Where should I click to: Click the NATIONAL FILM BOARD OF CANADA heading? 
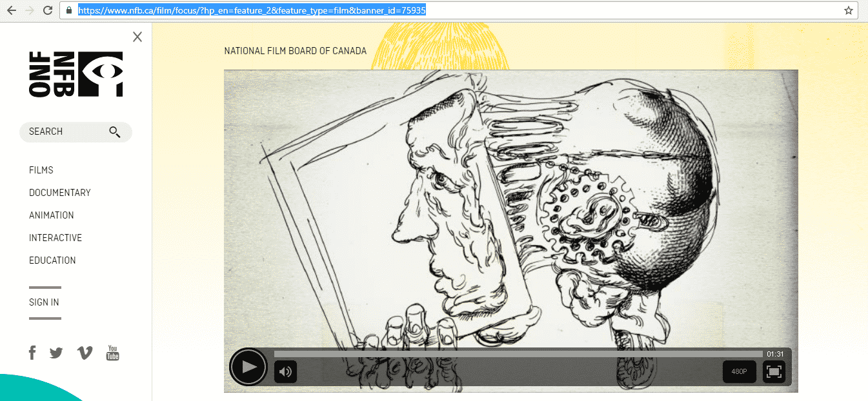tap(296, 51)
